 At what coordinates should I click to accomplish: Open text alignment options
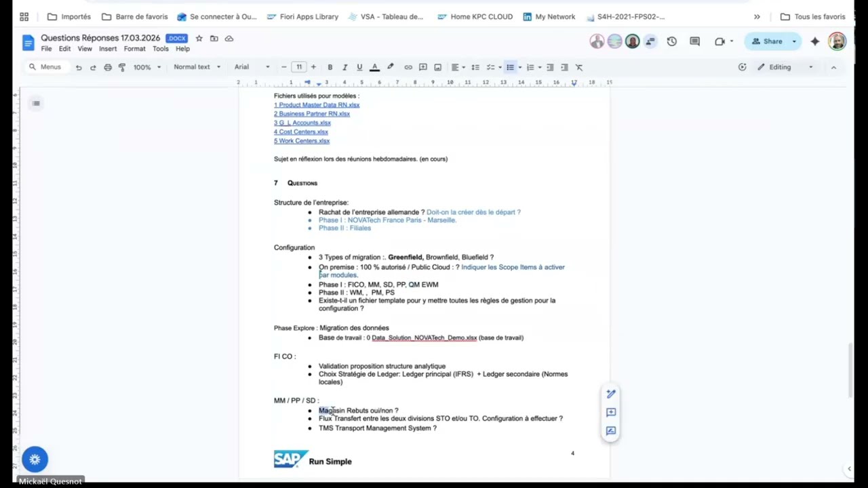click(457, 67)
